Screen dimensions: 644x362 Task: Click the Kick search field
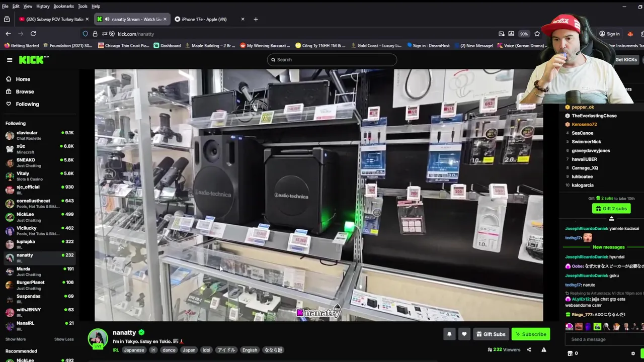pos(332,60)
